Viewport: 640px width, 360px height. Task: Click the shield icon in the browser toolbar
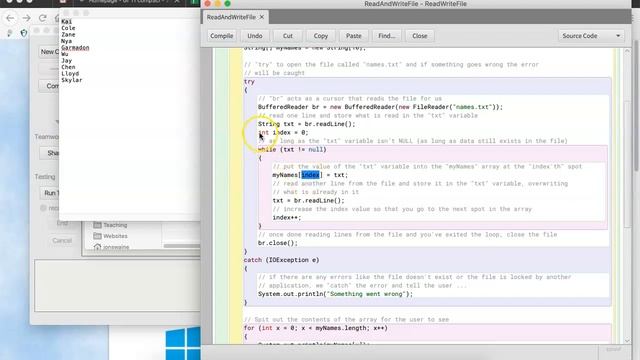point(24,33)
